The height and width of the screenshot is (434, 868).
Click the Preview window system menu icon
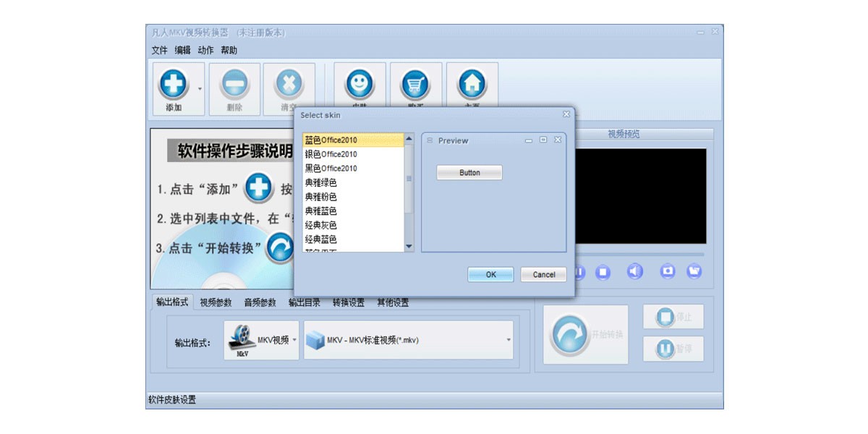430,140
